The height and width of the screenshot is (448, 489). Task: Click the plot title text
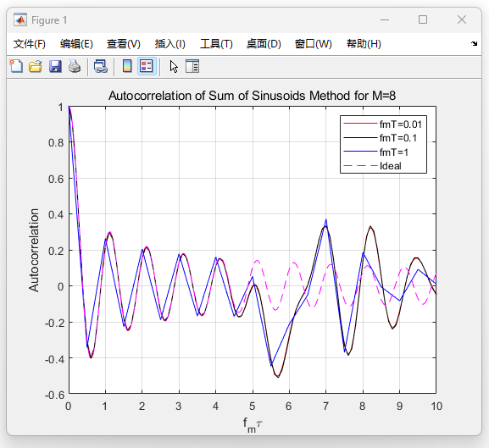click(252, 96)
